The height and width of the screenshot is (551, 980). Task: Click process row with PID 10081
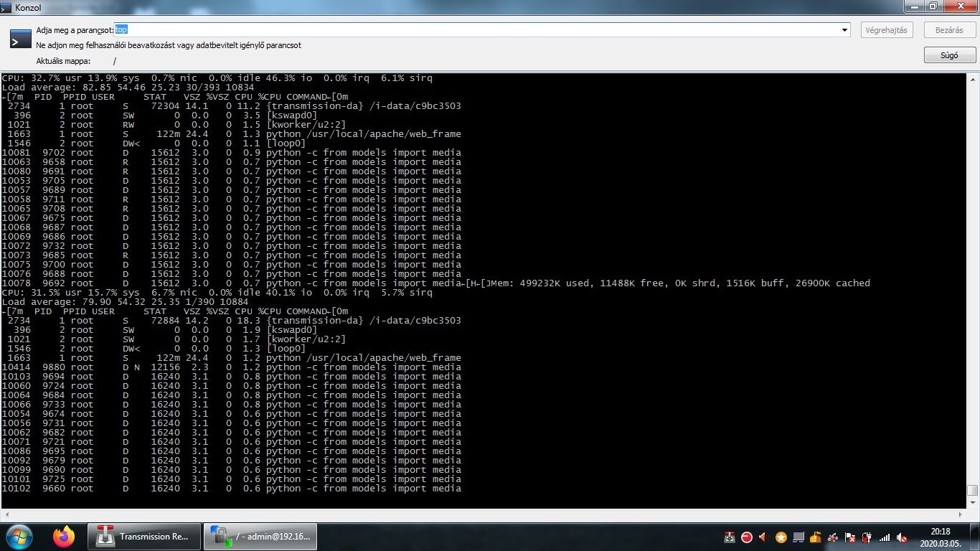[231, 153]
